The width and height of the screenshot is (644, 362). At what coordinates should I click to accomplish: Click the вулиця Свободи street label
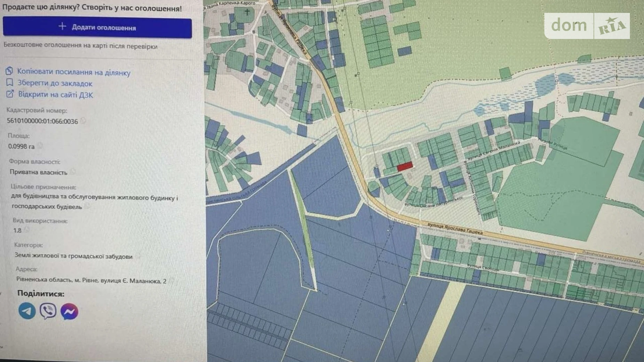(x=483, y=268)
